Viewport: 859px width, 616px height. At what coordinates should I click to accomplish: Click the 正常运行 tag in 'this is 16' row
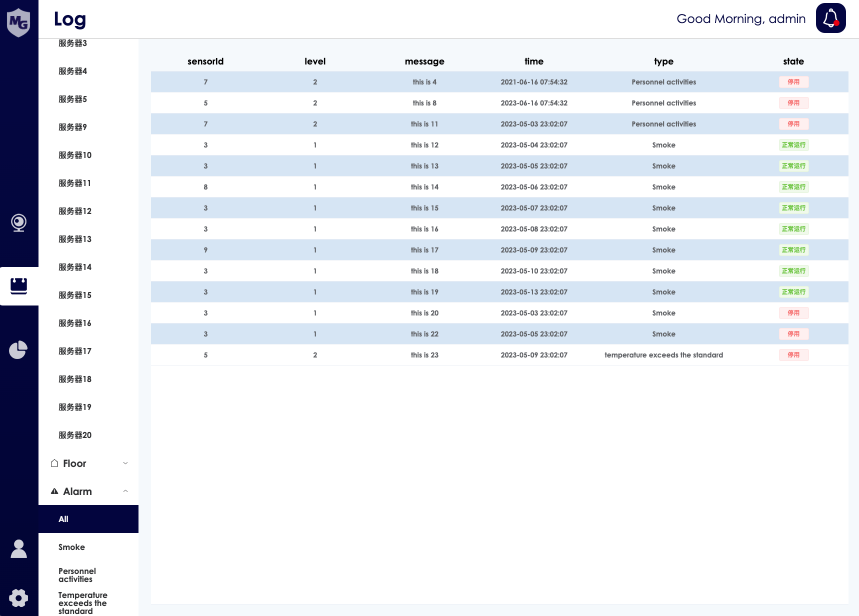[793, 229]
